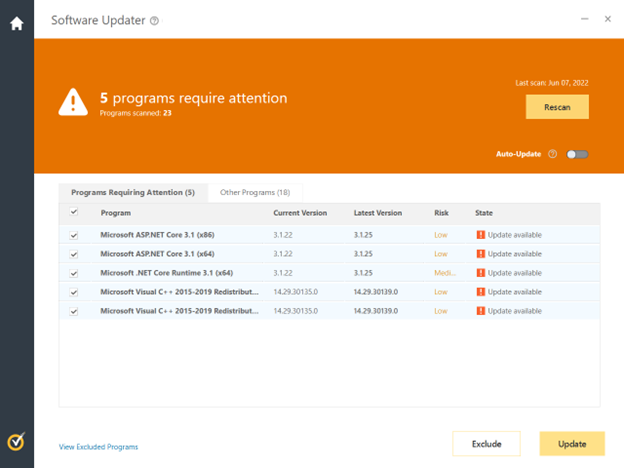Select latest version 3.1.25 of .NET Core Runtime

(363, 273)
